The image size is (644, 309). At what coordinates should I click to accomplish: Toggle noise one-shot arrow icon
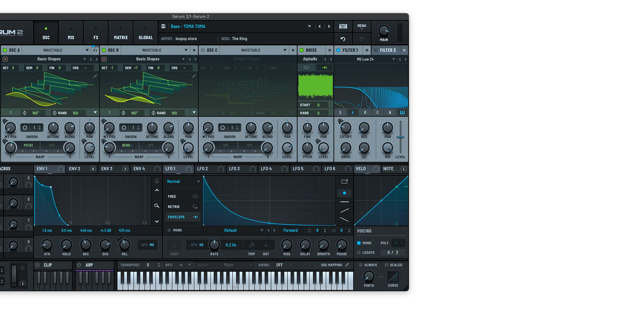[324, 67]
